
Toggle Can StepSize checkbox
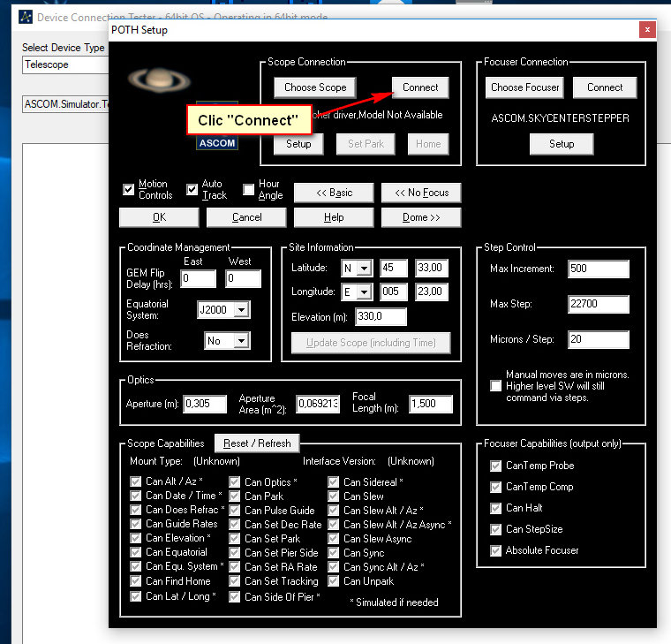click(495, 530)
